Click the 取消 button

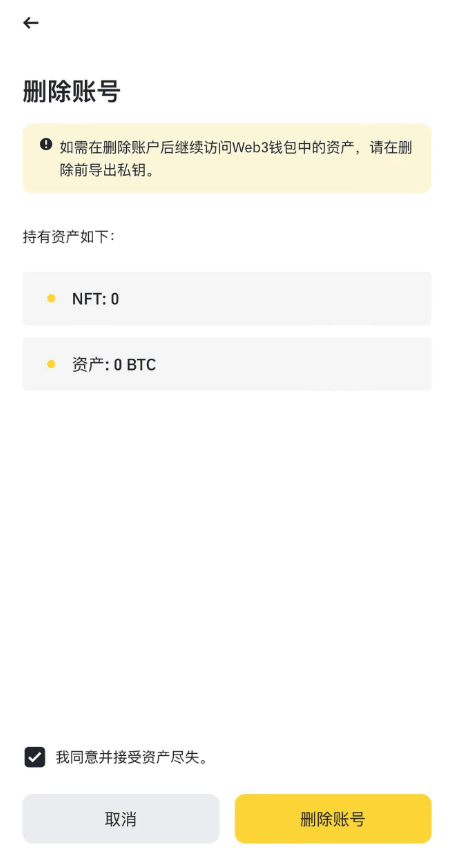click(121, 819)
